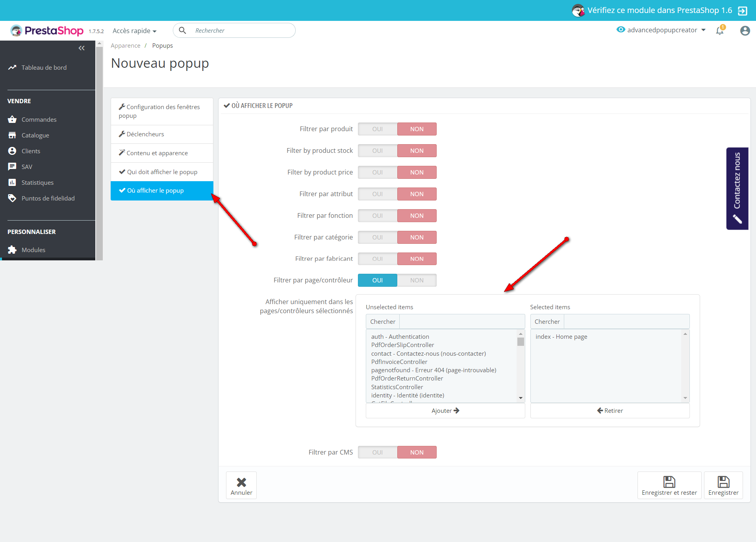Click the PrestaShop logo
The width and height of the screenshot is (756, 542).
coord(47,30)
